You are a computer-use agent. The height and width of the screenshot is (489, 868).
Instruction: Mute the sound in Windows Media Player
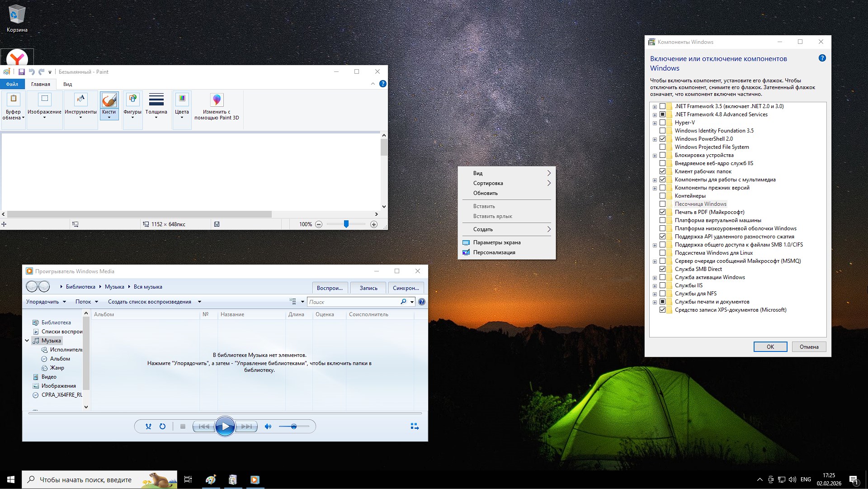point(268,426)
